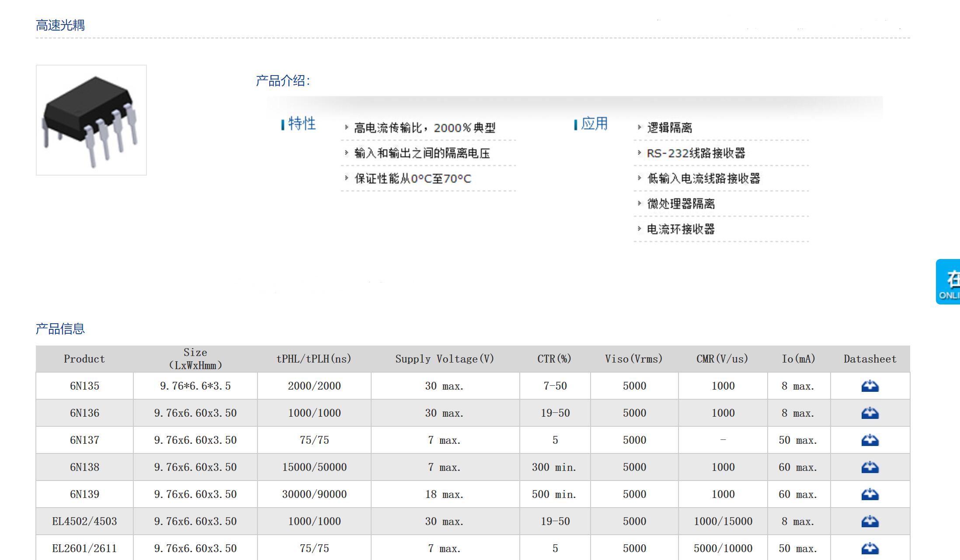Viewport: 960px width, 560px height.
Task: Click the 6N137 datasheet download icon
Action: pyautogui.click(x=870, y=440)
